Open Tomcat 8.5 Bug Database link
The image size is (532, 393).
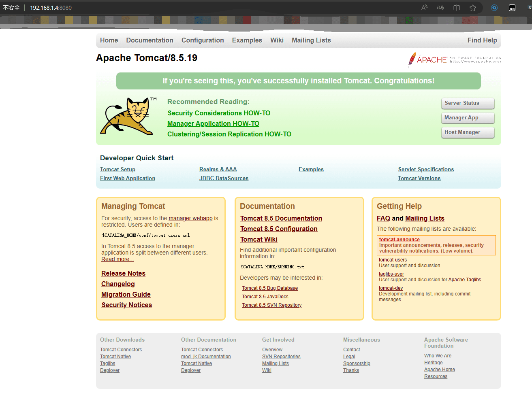pyautogui.click(x=270, y=288)
